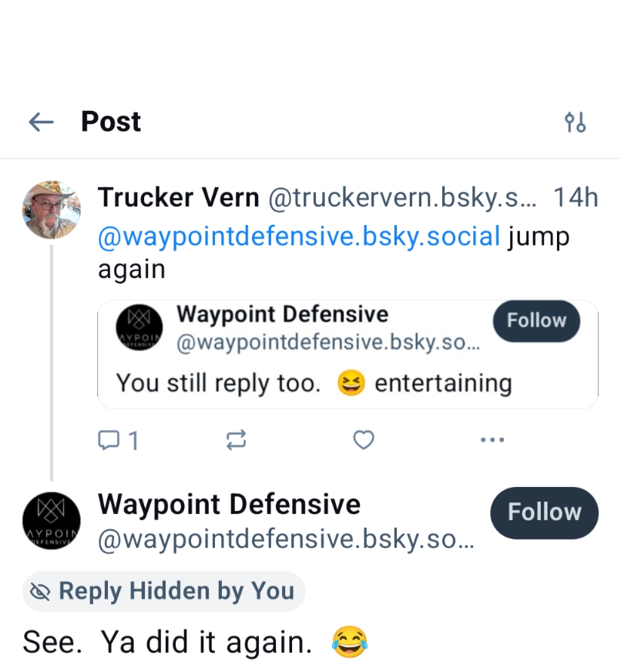621x672 pixels.
Task: Follow Waypoint Defensive from the reply
Action: [x=544, y=512]
